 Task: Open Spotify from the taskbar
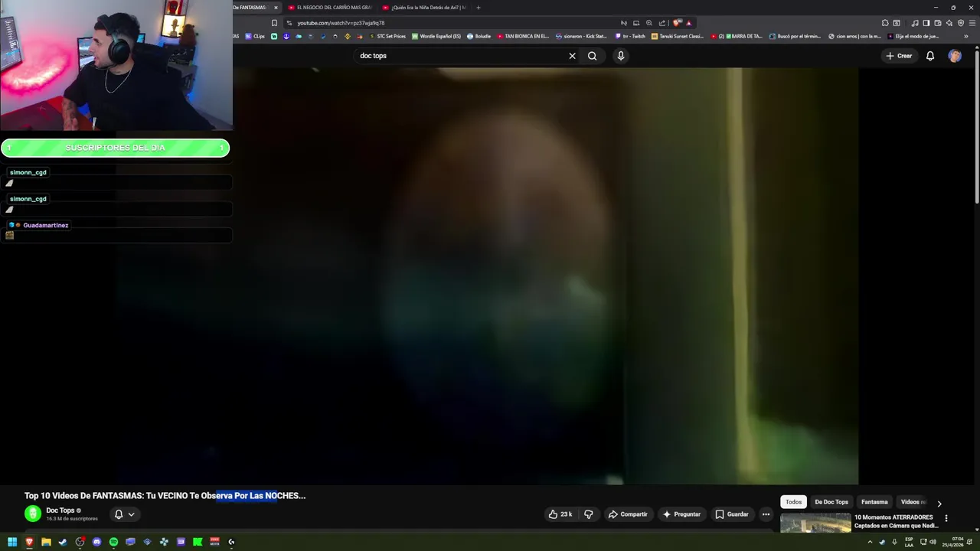(113, 542)
